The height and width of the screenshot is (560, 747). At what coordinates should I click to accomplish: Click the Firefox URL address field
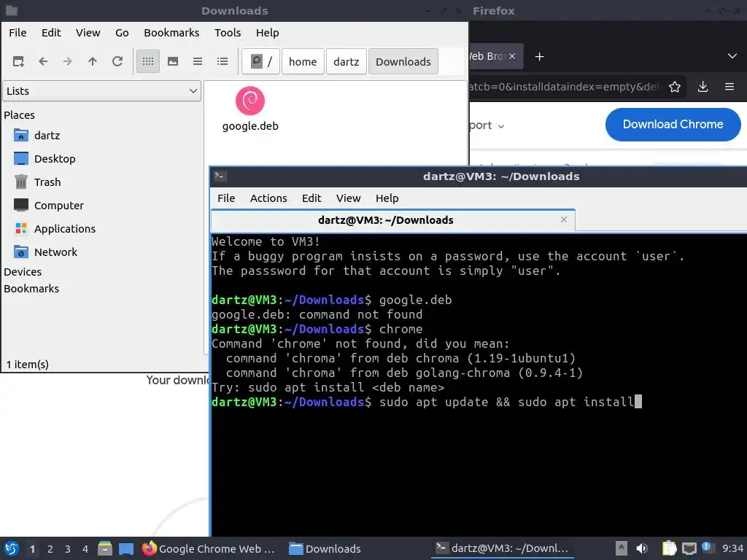click(565, 87)
